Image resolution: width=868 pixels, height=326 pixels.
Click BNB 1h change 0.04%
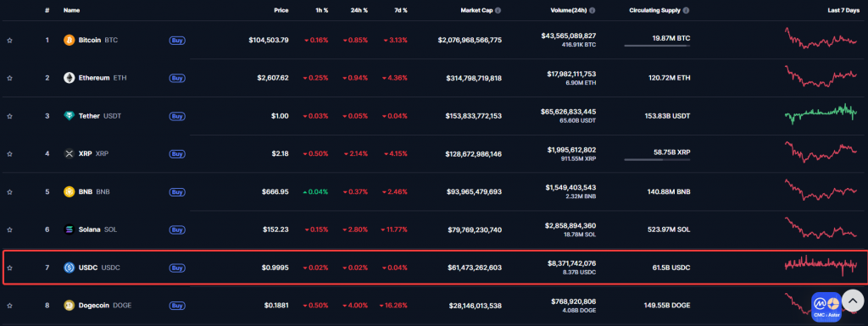pos(315,191)
